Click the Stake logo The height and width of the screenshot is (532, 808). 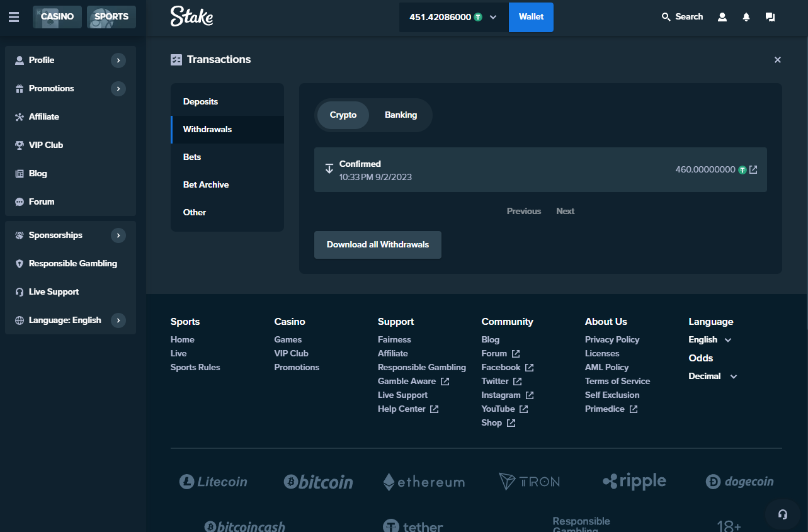pyautogui.click(x=191, y=16)
